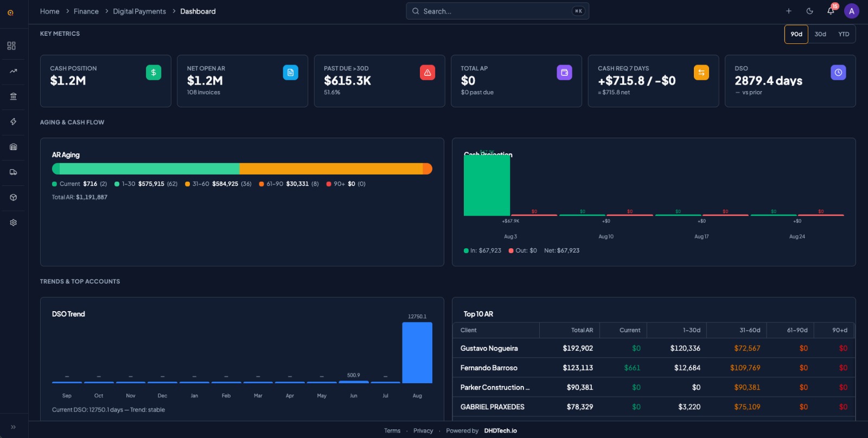Toggle dark mode moon icon
Viewport: 868px width, 438px height.
click(x=809, y=11)
